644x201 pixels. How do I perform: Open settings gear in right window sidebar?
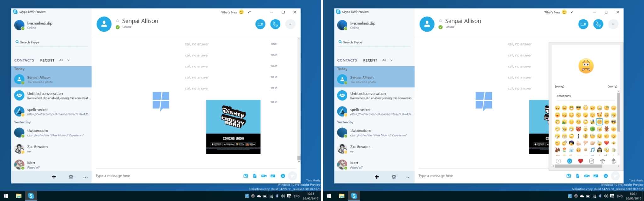point(394,177)
